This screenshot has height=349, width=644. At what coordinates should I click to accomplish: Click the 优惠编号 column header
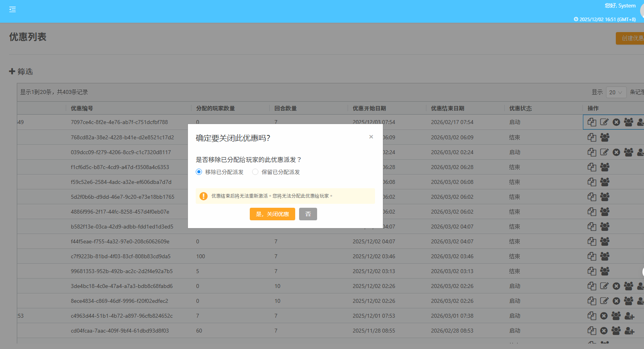pyautogui.click(x=82, y=108)
